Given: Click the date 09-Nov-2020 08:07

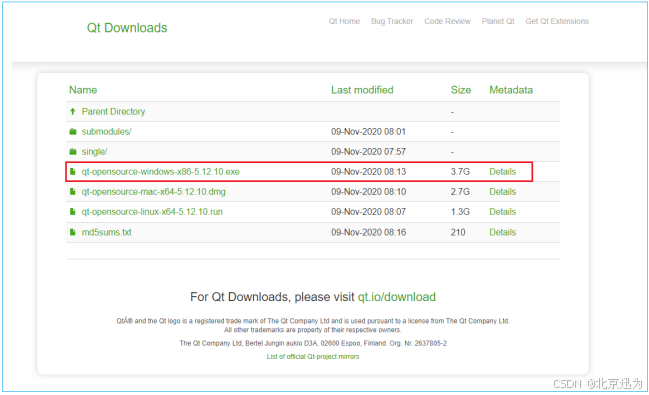Looking at the screenshot, I should pos(368,212).
